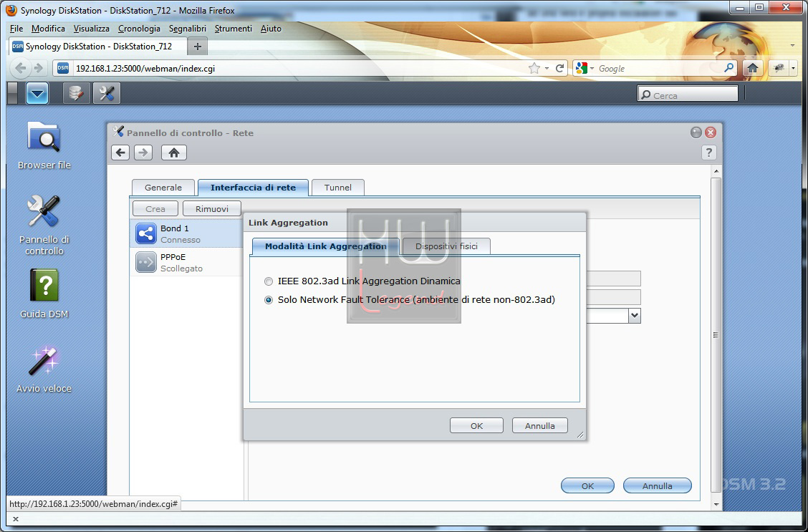Toggle the DSM desktop show button
This screenshot has height=532, width=808.
13,94
